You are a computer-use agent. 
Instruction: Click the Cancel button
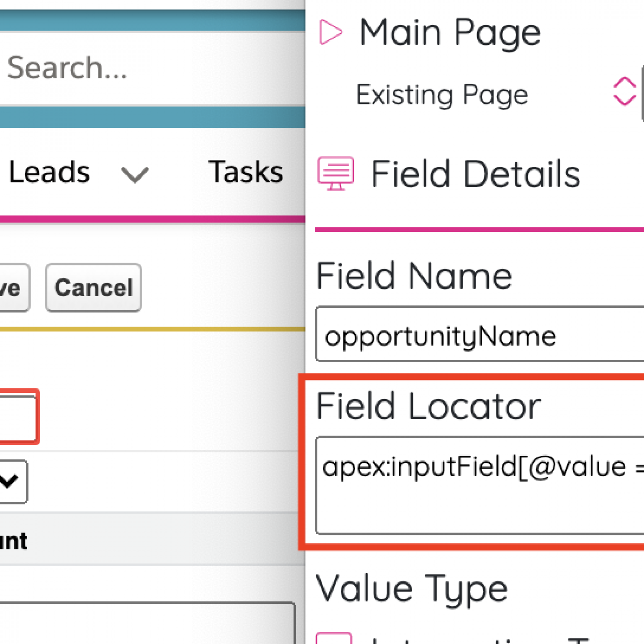(x=93, y=288)
